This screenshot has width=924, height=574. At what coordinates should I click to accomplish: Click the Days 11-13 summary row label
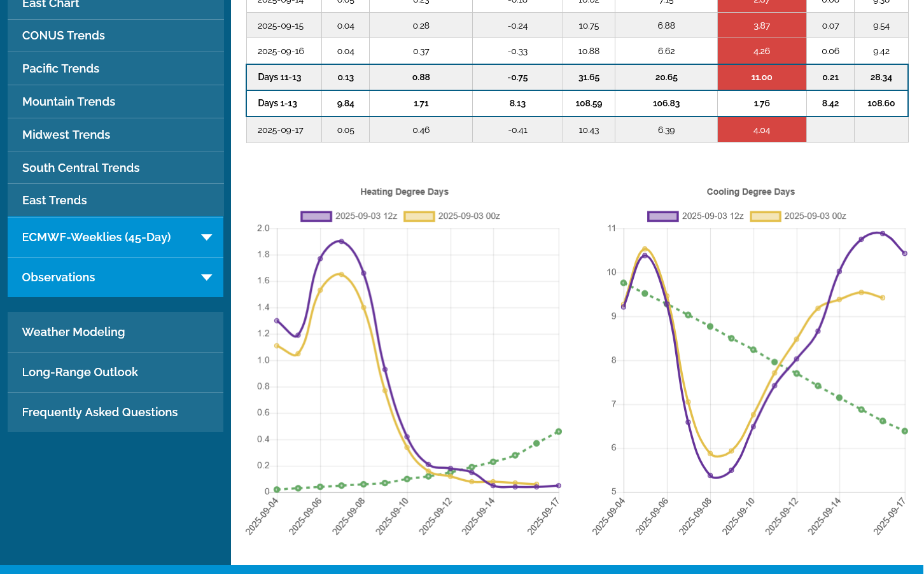[x=279, y=78]
